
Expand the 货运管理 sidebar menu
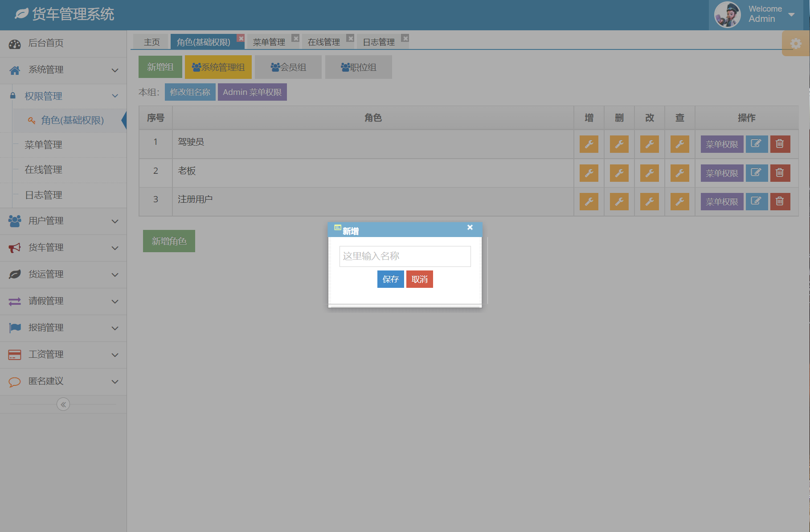tap(63, 274)
